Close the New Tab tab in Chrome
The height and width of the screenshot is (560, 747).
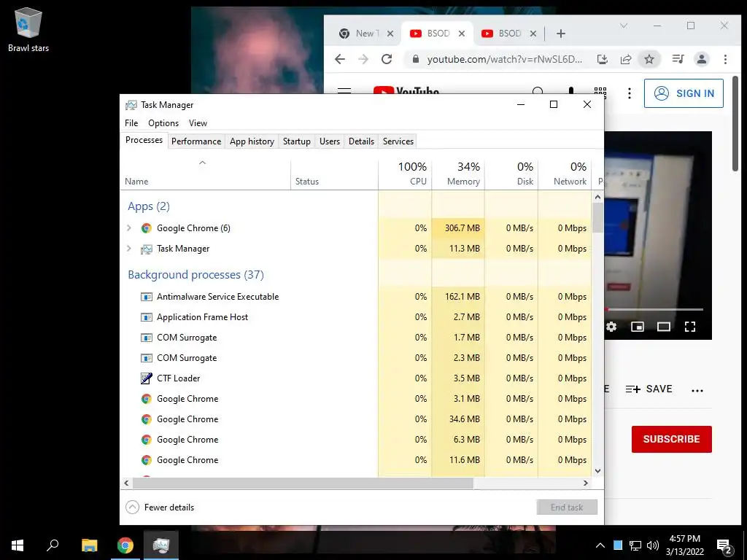point(390,34)
